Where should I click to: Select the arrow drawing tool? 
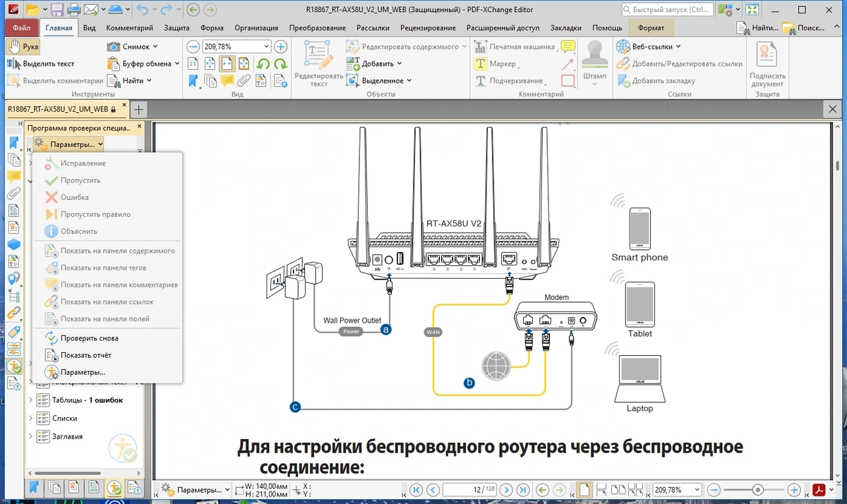(567, 64)
